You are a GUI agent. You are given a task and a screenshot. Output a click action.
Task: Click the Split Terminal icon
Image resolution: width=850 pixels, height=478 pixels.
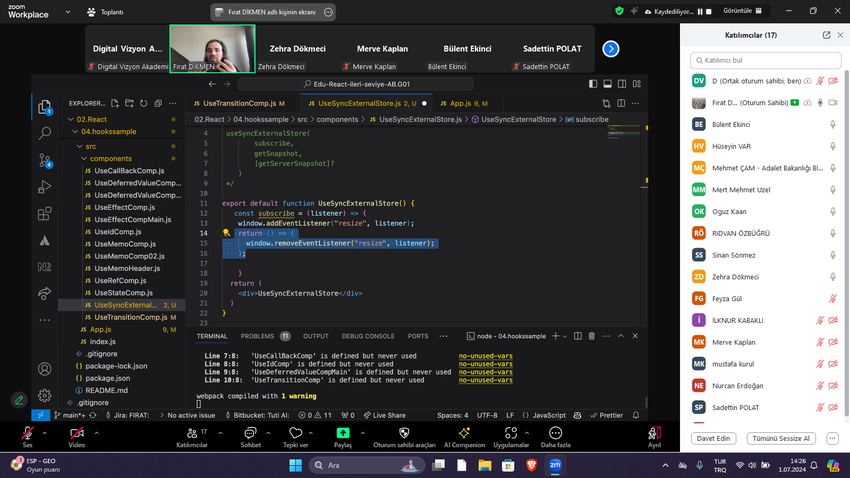578,336
